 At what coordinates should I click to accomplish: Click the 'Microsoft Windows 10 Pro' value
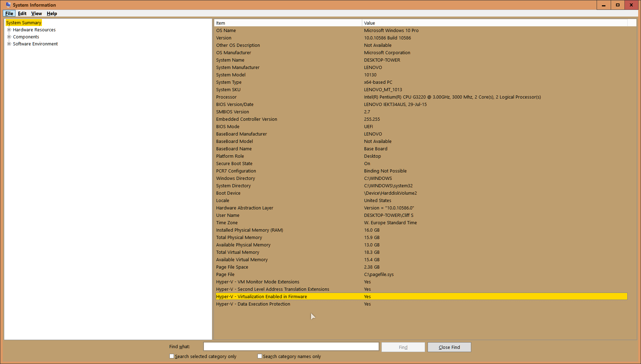[x=391, y=30]
